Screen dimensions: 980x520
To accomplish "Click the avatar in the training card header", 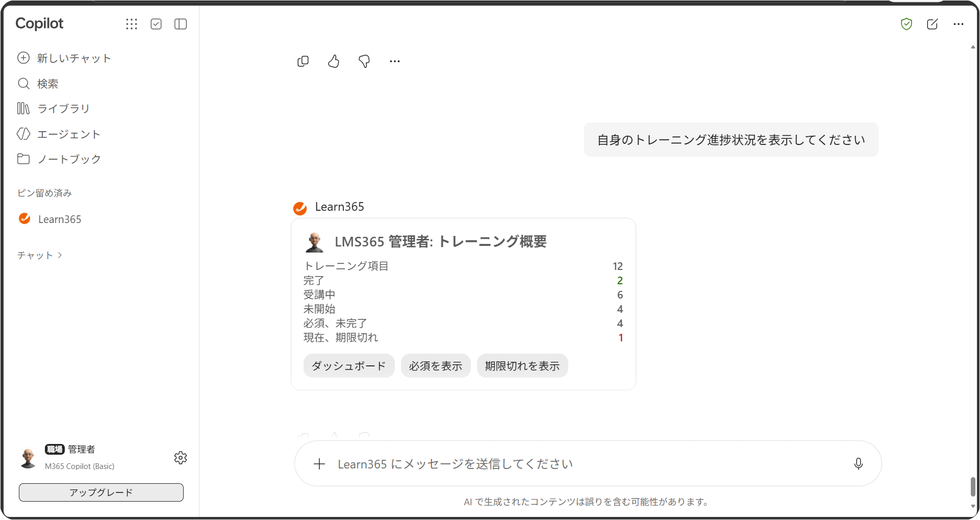I will tap(315, 242).
